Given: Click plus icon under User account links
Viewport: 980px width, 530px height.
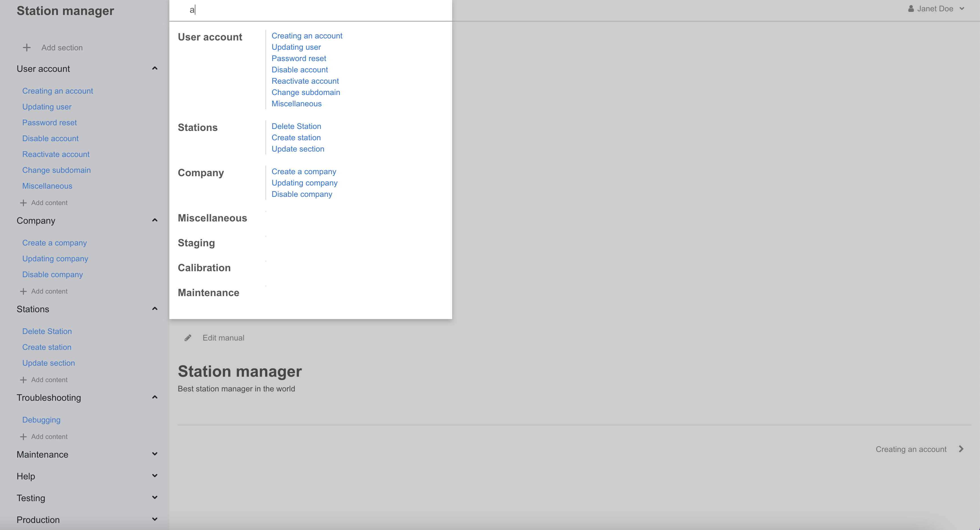Looking at the screenshot, I should coord(23,203).
